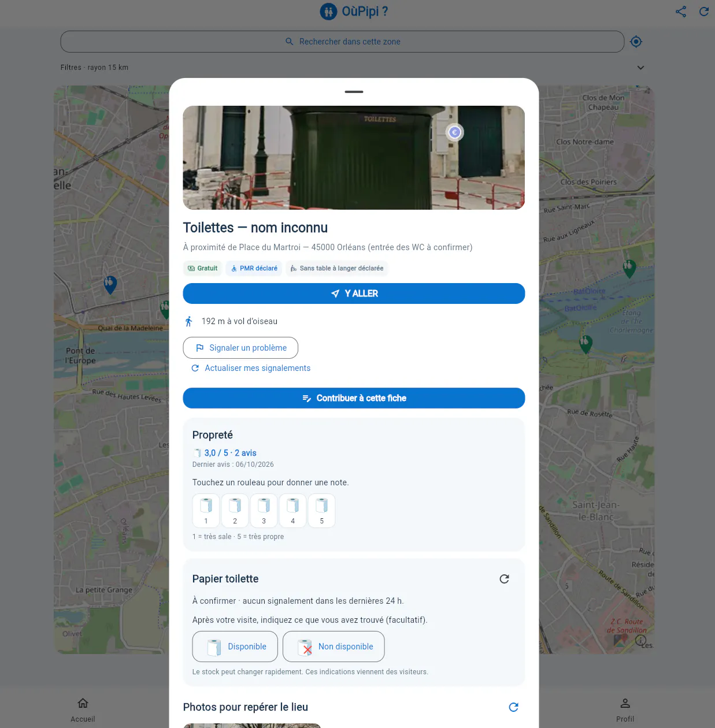Viewport: 715px width, 728px height.
Task: Open the Profil tab
Action: coord(625,710)
